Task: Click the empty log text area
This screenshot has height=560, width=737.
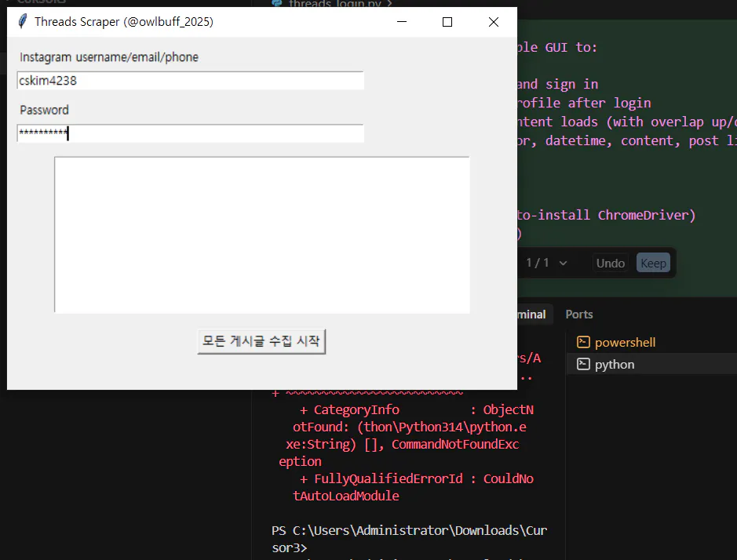Action: (x=262, y=235)
